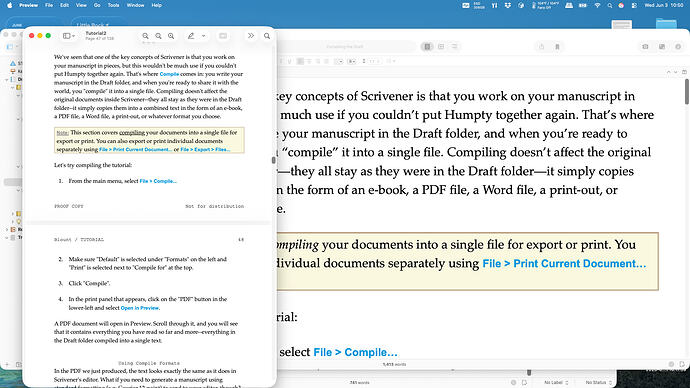Click the underline button in Scrivener format bar
Screen dimensions: 690x388
290,61
